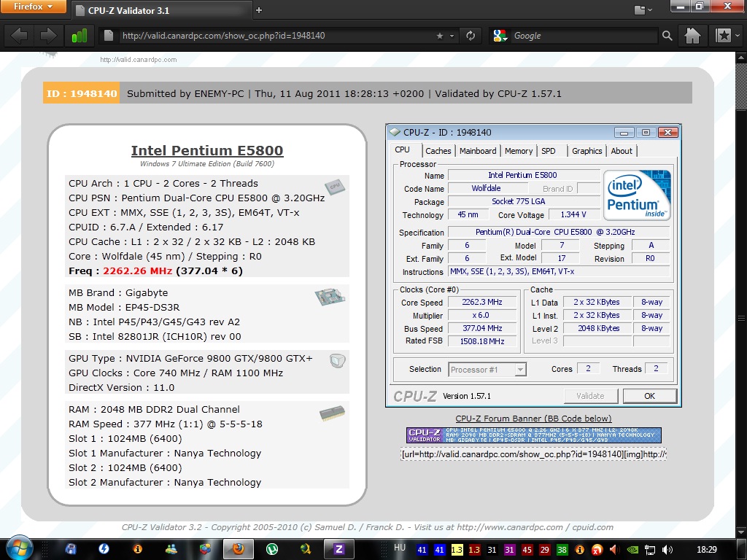Viewport: 747px width, 560px height.
Task: Switch to Firefox taskbar button
Action: click(x=239, y=549)
